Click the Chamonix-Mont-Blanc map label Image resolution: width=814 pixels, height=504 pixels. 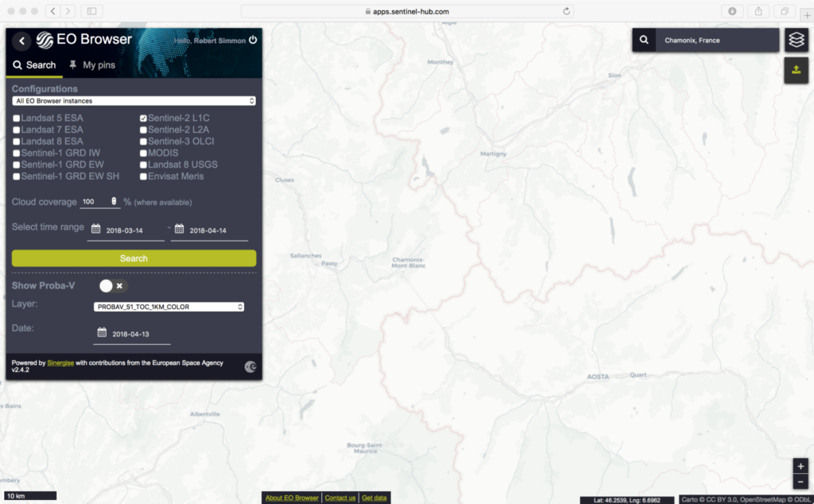tap(409, 262)
